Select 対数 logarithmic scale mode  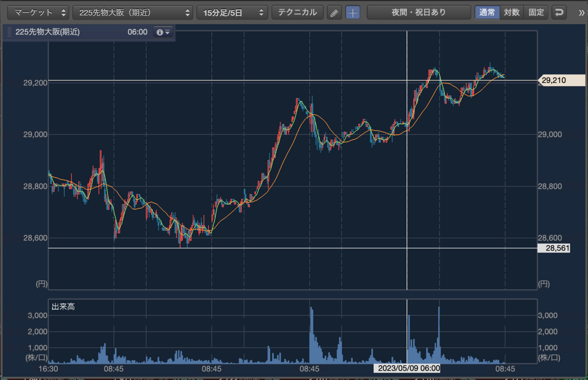click(512, 12)
